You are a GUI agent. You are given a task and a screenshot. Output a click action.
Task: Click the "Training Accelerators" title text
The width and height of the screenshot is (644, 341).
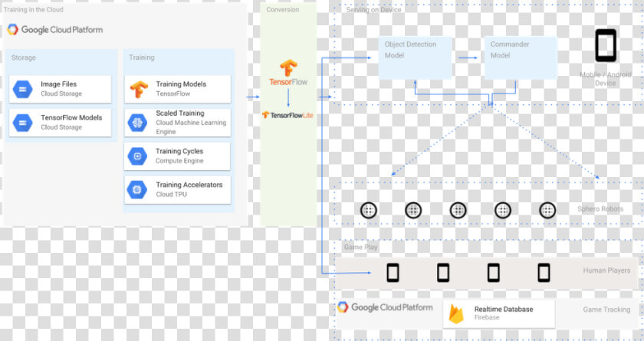pos(189,185)
